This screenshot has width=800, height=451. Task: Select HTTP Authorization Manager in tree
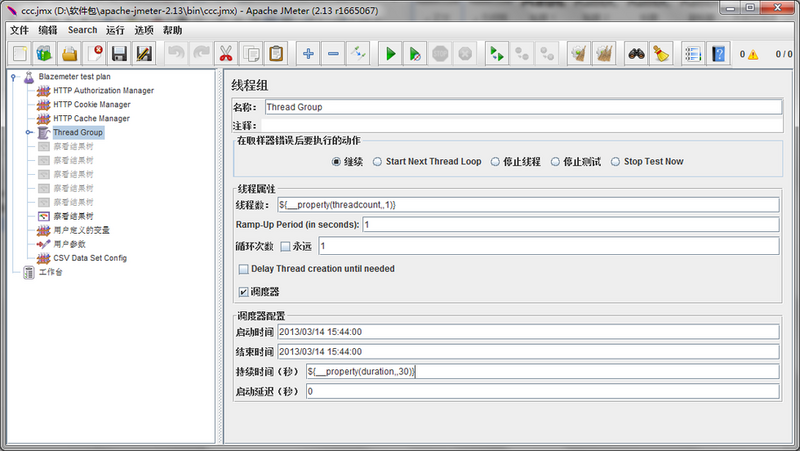click(104, 90)
